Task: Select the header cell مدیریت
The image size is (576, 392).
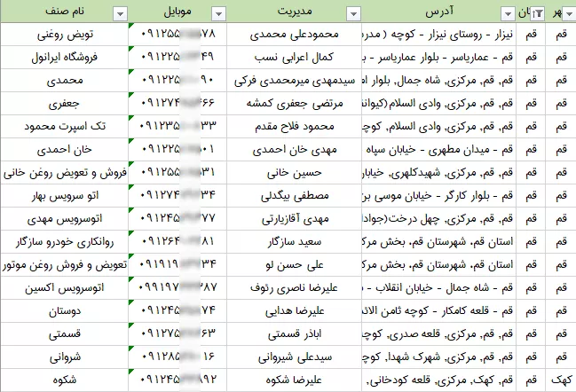Action: pos(294,12)
